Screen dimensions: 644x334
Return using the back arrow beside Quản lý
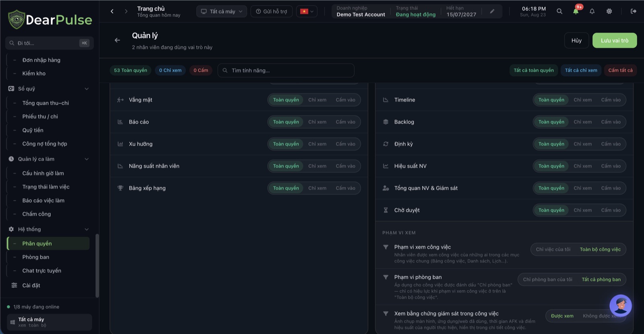(x=117, y=40)
